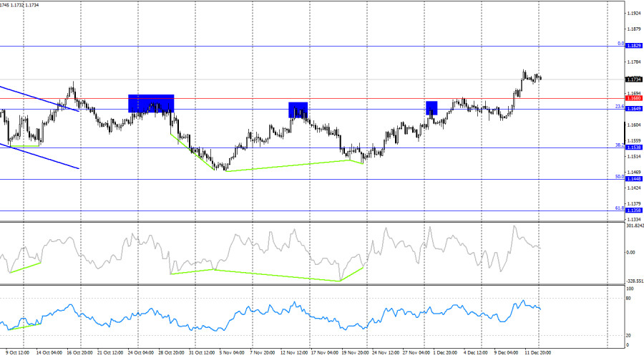Screen dimensions: 644x358
Task: Click the 27 Nov 04:00 time label
Action: pos(416,353)
